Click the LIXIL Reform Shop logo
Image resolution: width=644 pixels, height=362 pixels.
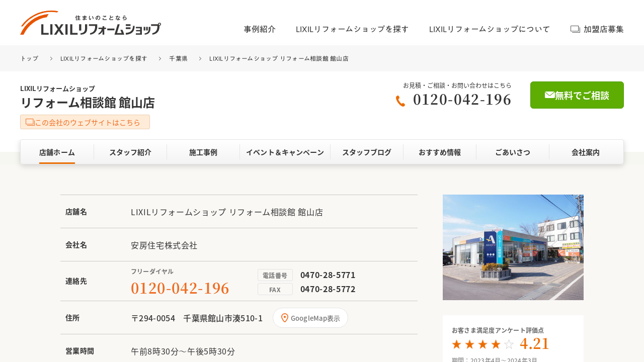(91, 23)
